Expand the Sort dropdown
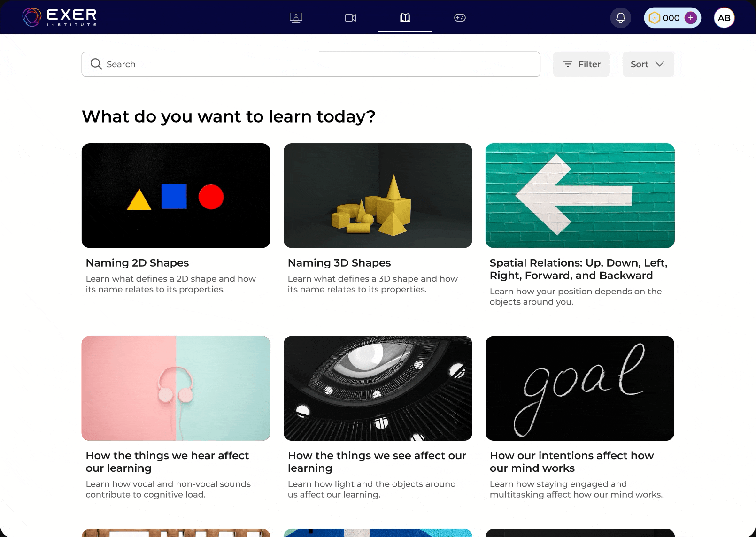This screenshot has height=537, width=756. point(648,64)
